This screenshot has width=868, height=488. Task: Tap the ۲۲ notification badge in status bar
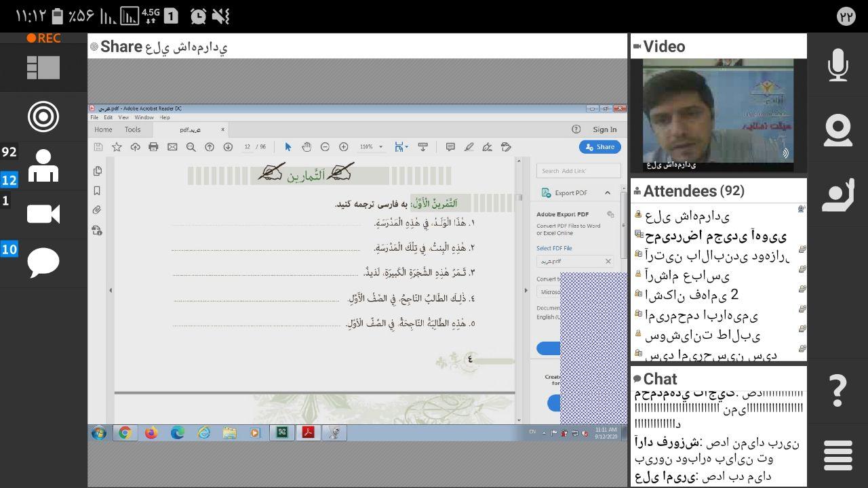[846, 16]
